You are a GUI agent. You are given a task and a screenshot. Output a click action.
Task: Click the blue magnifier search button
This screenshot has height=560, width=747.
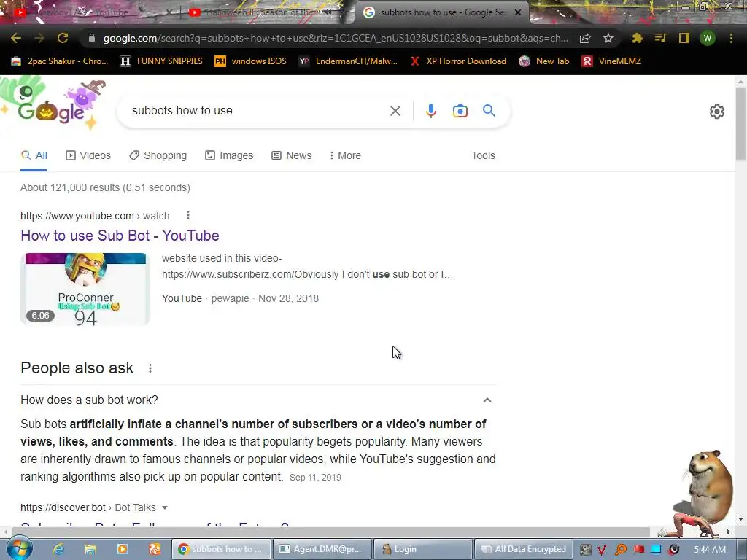(489, 111)
